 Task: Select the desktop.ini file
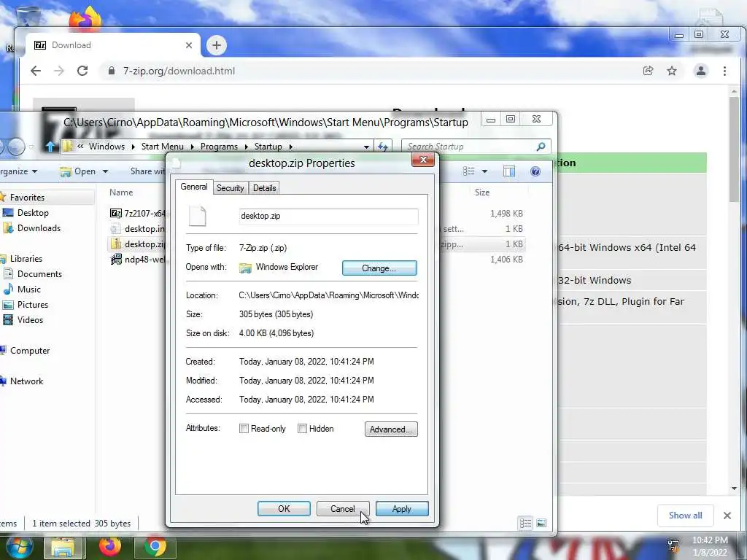pos(144,229)
